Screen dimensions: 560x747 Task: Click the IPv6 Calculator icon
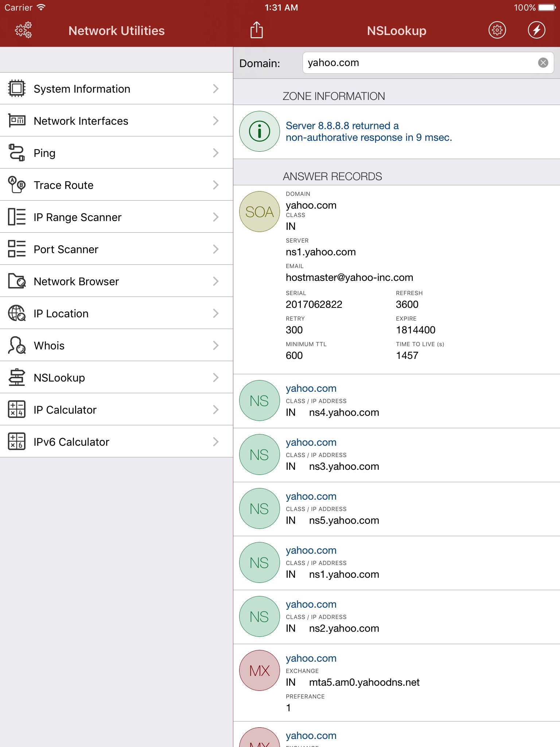point(17,442)
